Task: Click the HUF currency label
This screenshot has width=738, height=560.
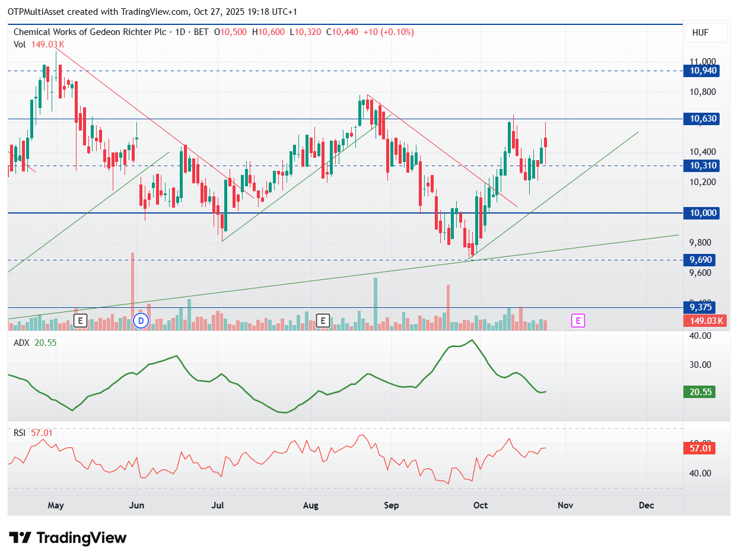Action: [700, 33]
